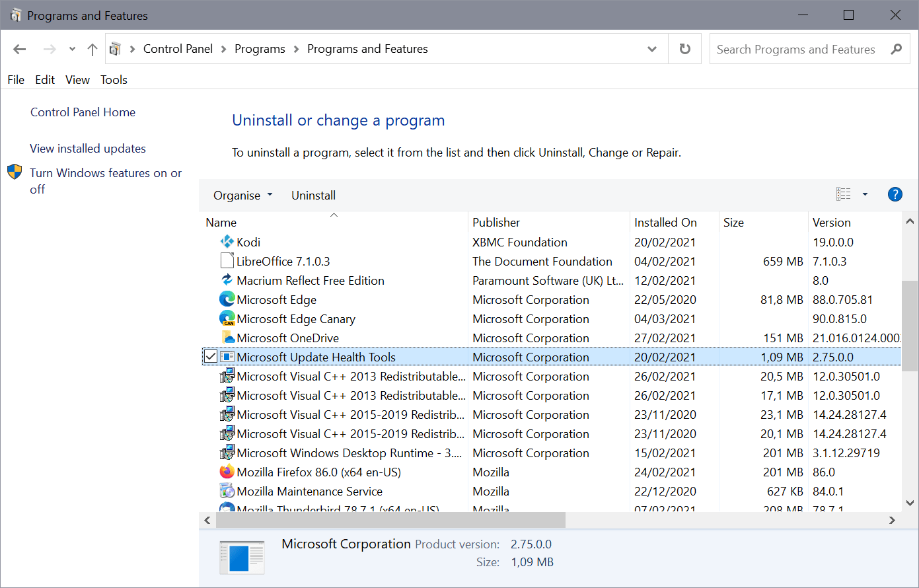Viewport: 919px width, 588px height.
Task: Click the Mozilla Thunderbird icon
Action: coord(227,507)
